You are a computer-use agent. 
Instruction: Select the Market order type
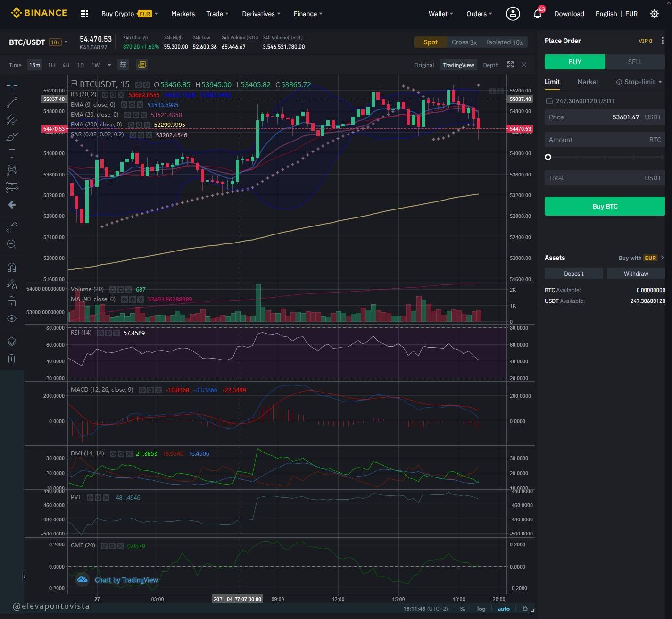588,82
